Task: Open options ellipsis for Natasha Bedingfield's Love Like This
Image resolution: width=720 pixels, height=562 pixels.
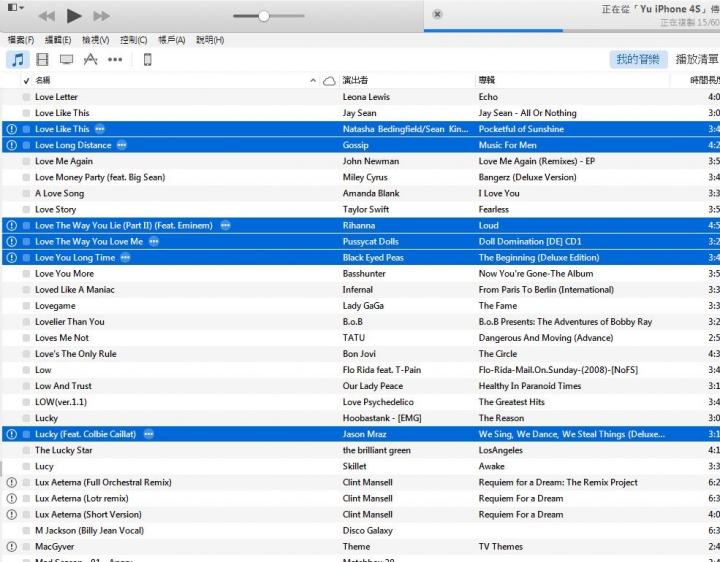Action: point(100,129)
